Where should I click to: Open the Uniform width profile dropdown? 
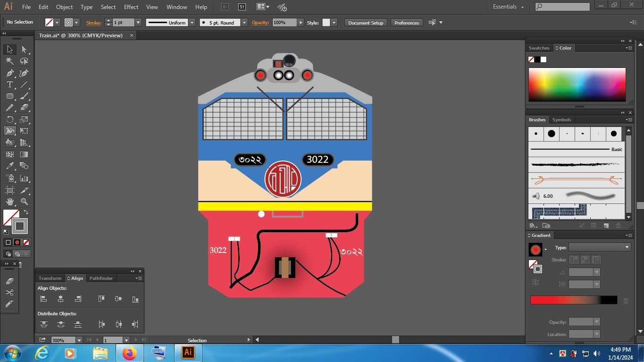(x=192, y=23)
